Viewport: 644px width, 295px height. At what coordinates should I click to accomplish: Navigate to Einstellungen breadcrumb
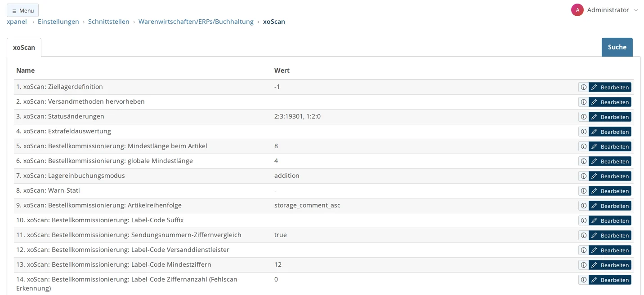click(58, 22)
